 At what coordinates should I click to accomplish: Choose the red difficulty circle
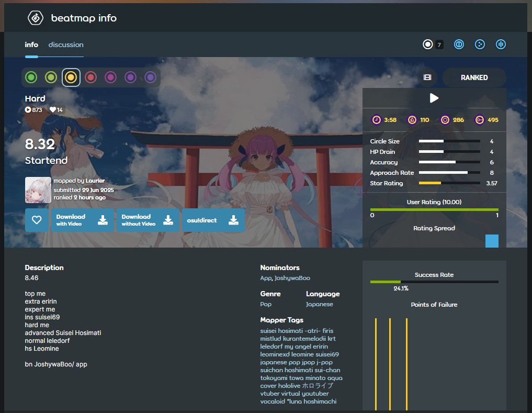click(x=90, y=77)
